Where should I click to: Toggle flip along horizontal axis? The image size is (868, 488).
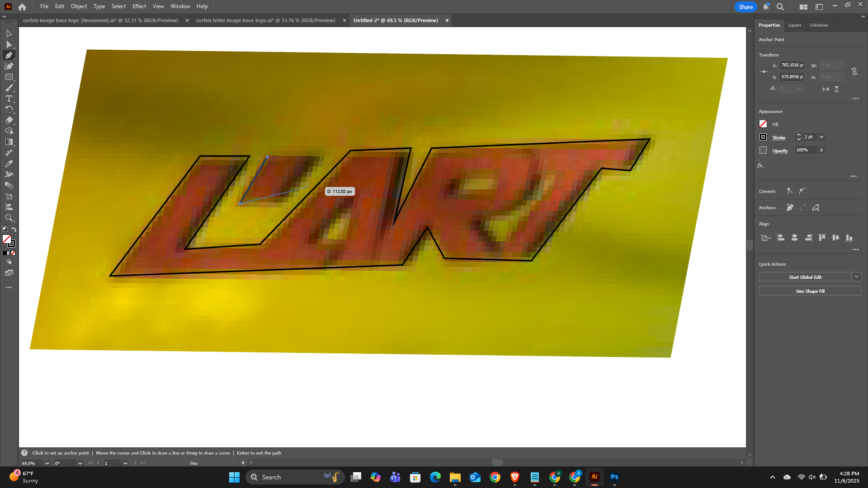point(826,89)
